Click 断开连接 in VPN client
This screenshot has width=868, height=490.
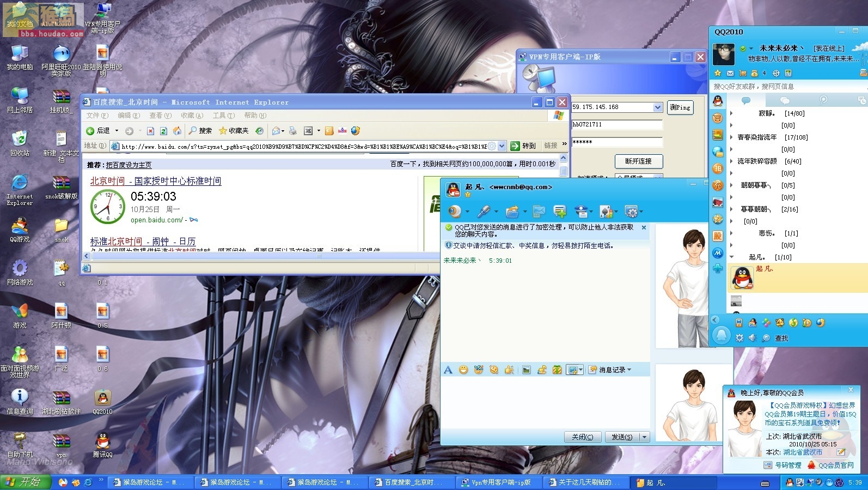pyautogui.click(x=638, y=161)
